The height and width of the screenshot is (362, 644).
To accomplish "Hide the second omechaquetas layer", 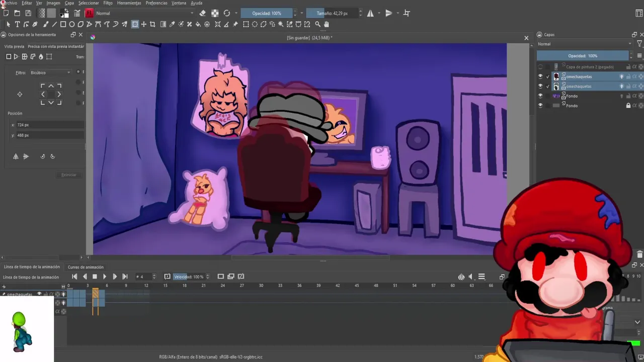I will click(540, 86).
